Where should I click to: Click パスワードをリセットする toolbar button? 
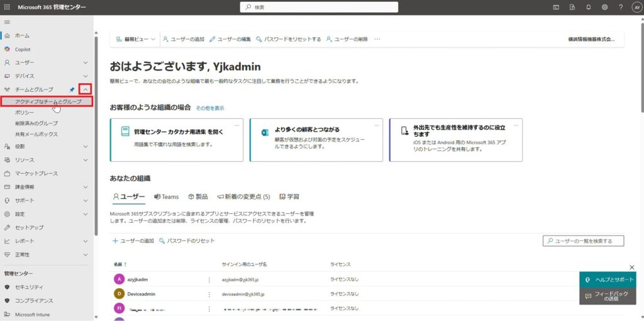tap(288, 39)
